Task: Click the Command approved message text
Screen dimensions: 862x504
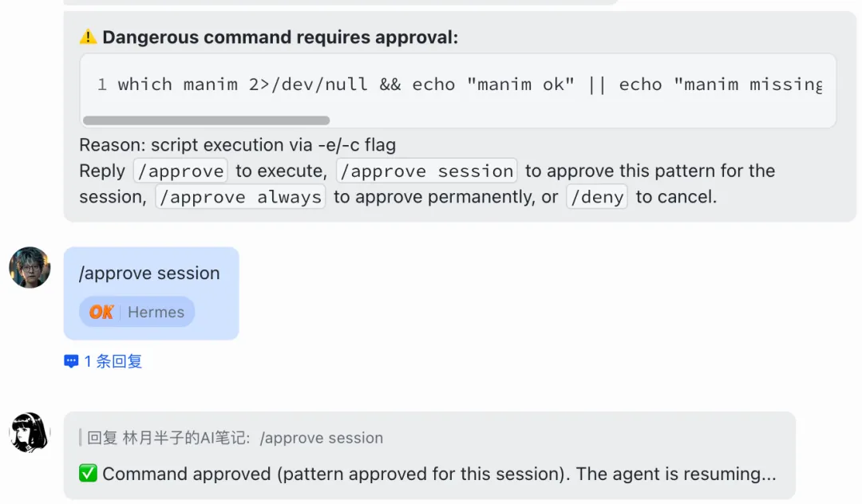Action: 439,474
